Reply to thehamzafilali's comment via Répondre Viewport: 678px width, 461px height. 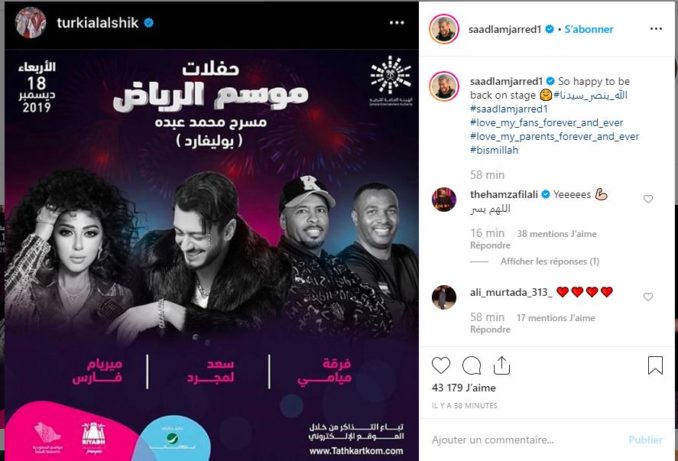490,245
